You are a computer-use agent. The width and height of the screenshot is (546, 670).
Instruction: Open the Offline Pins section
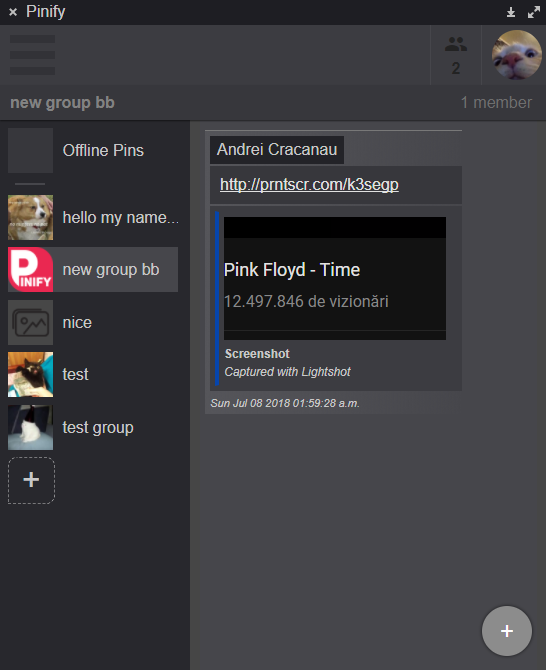pyautogui.click(x=93, y=150)
